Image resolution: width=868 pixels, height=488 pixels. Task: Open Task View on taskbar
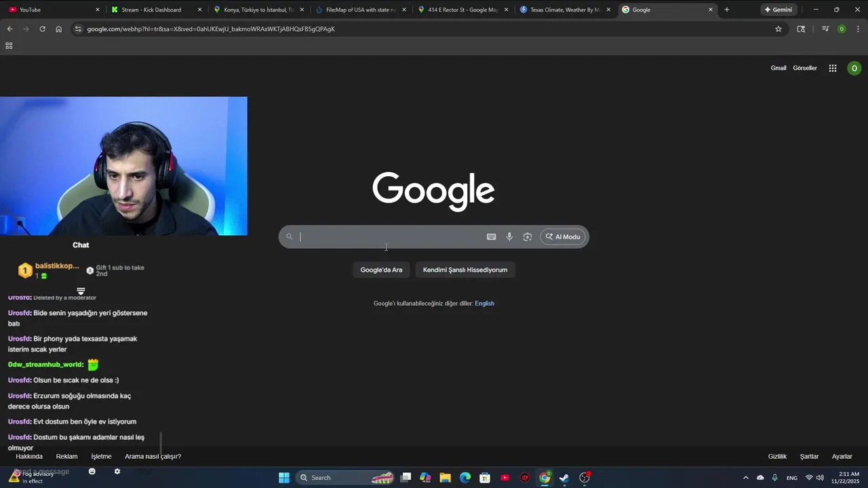click(x=406, y=478)
